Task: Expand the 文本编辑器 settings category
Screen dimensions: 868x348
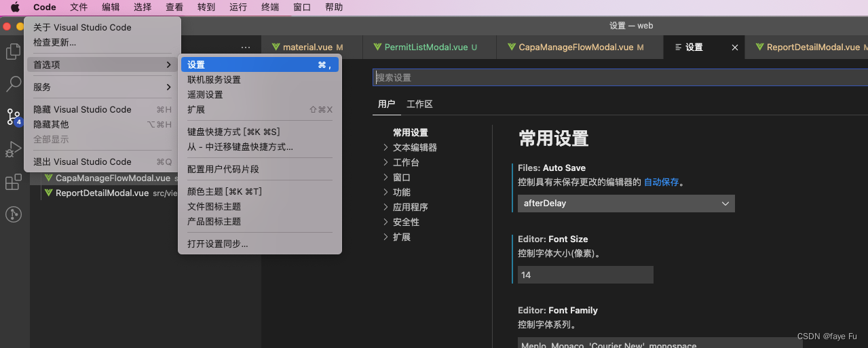Action: [x=385, y=147]
